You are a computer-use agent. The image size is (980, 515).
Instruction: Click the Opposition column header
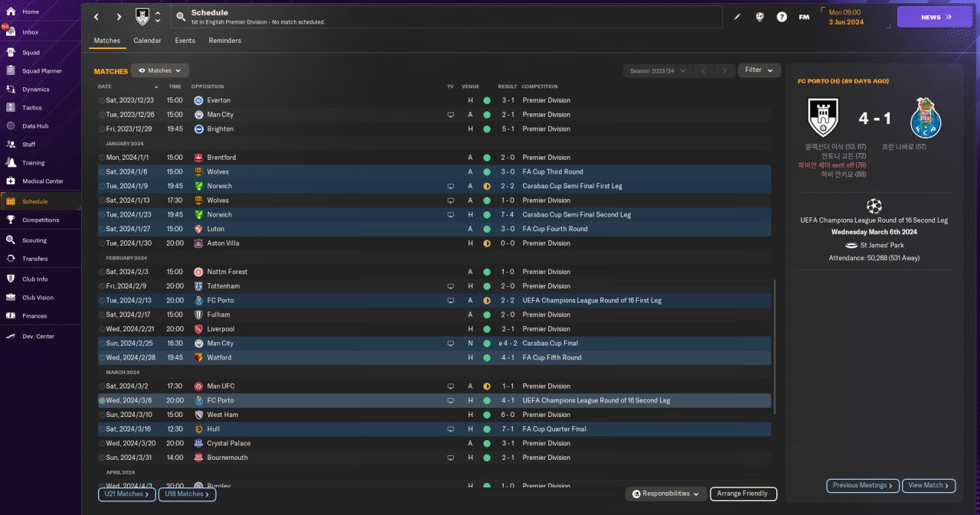click(207, 86)
